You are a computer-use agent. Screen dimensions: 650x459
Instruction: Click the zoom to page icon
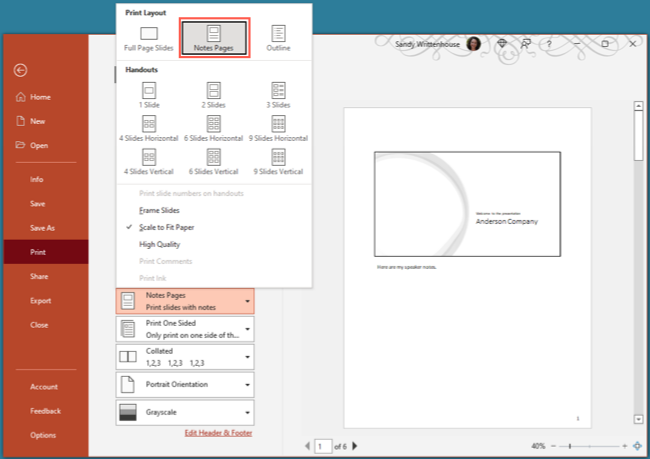click(x=637, y=446)
